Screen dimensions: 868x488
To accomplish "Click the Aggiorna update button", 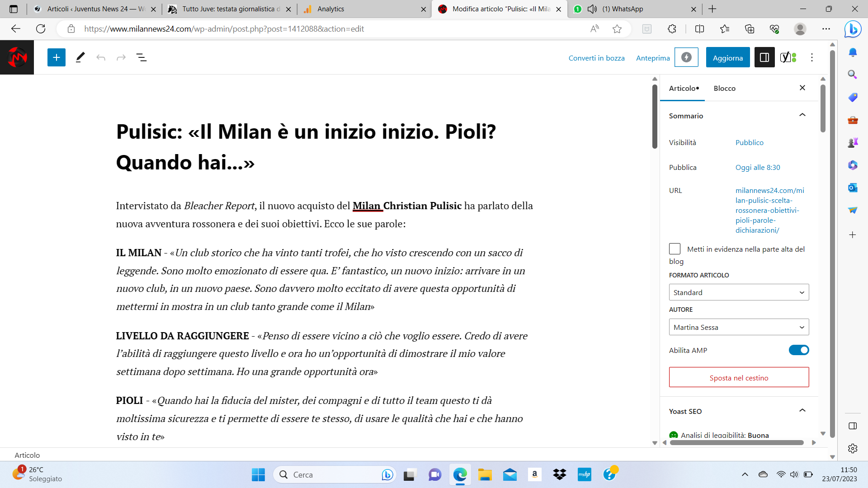I will click(x=728, y=57).
